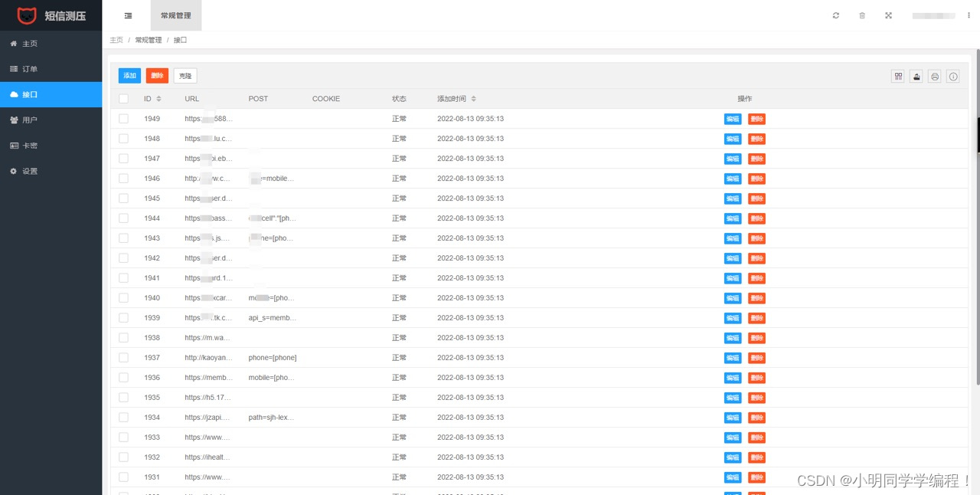Viewport: 980px width, 495px height.
Task: Click 主页 in the breadcrumb
Action: coord(116,40)
